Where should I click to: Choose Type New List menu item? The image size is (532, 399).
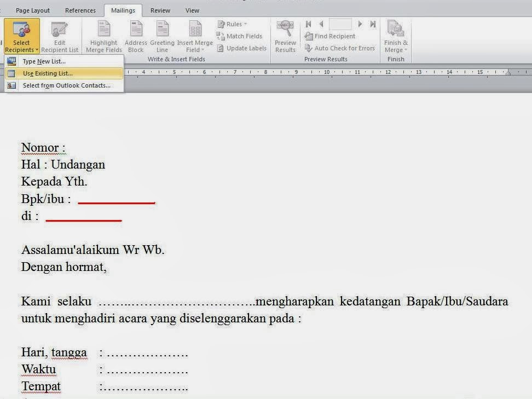tap(64, 61)
